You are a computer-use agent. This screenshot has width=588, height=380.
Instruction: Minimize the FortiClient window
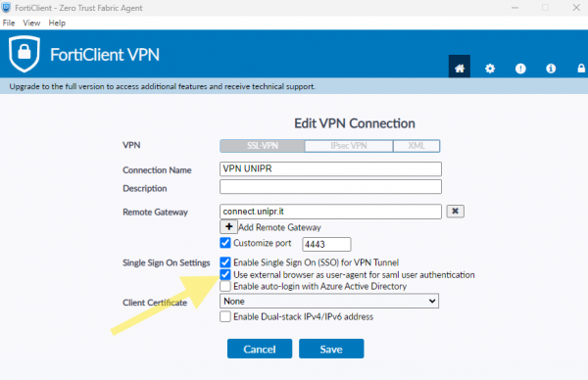pos(514,8)
